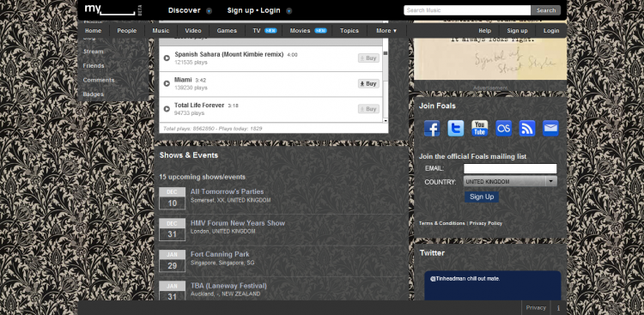Expand the More menu in navigation
This screenshot has height=315, width=644.
point(386,31)
